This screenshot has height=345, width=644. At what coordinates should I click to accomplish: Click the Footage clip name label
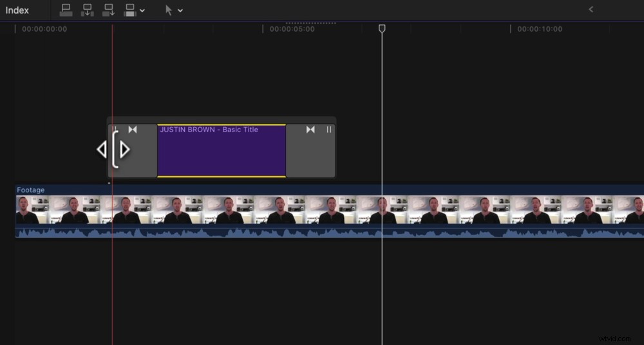(x=31, y=190)
